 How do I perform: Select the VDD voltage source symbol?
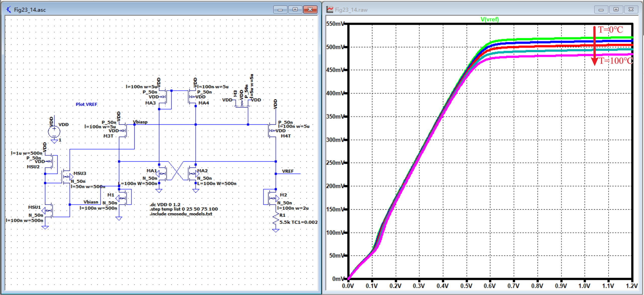click(54, 131)
